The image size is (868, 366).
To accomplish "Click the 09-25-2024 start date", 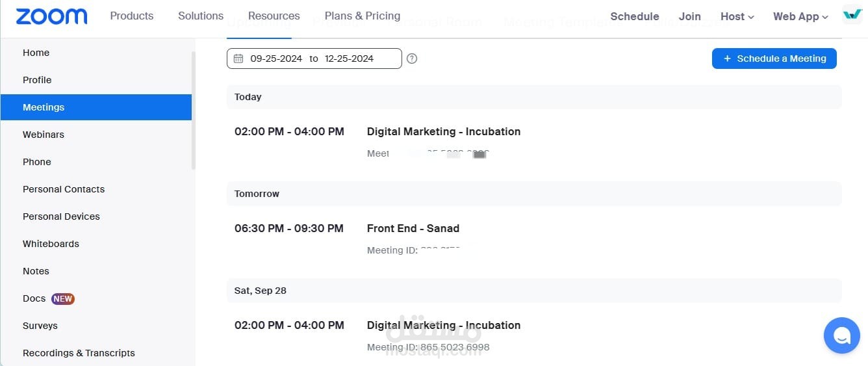I will pos(276,59).
